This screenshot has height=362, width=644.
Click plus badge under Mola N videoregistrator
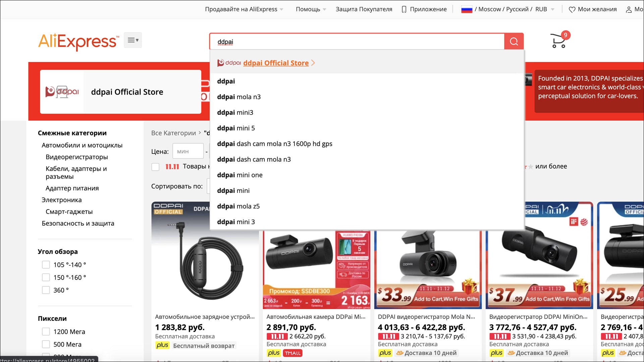point(385,353)
